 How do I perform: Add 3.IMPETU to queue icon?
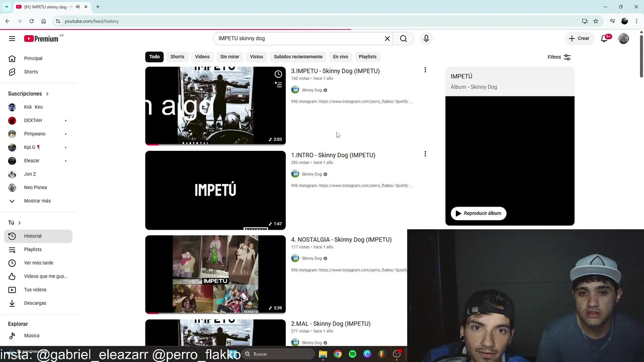[x=278, y=84]
